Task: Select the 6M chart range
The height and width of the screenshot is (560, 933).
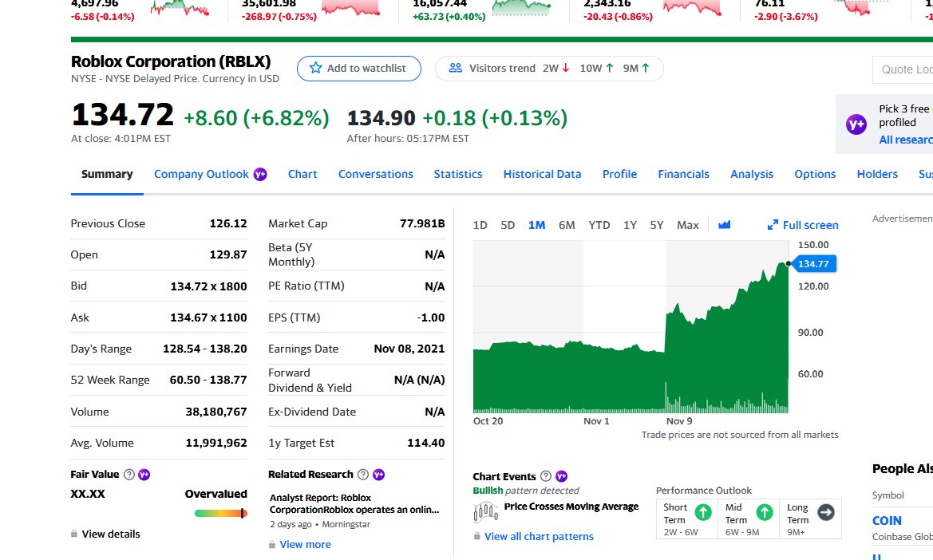Action: click(567, 225)
